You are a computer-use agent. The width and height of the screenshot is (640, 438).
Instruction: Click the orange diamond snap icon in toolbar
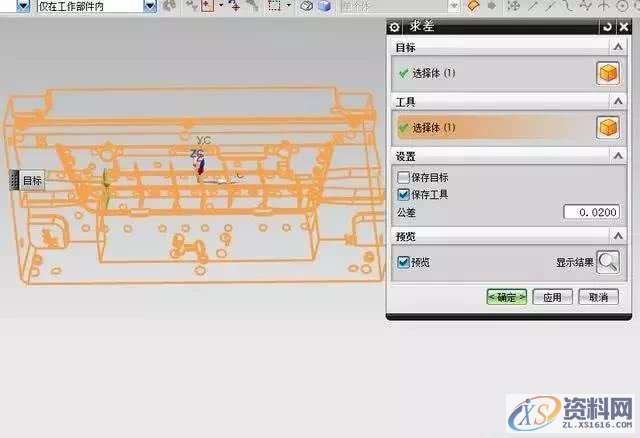pyautogui.click(x=473, y=6)
